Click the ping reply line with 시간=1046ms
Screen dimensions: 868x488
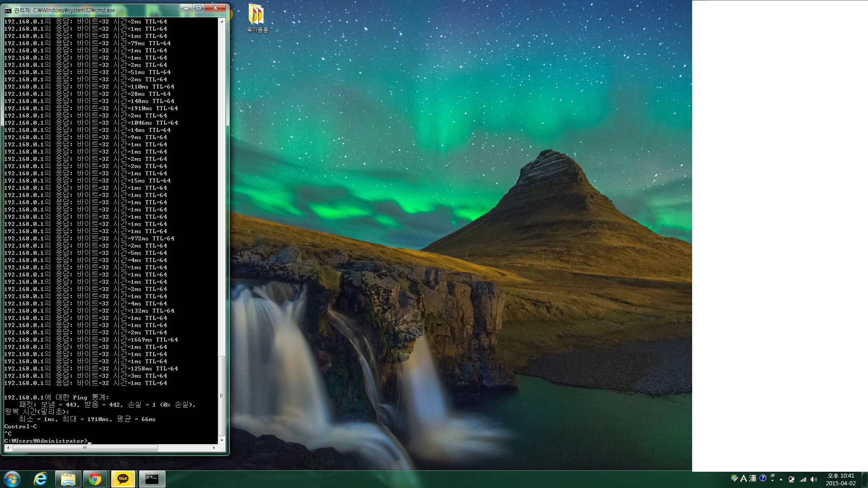91,123
